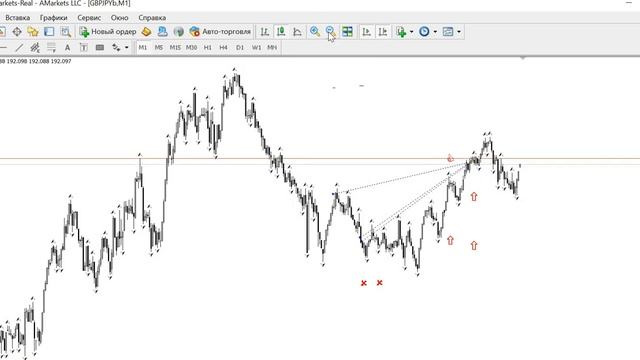Expand the periods clock dropdown arrow
Screen dimensions: 640x360
[435, 31]
